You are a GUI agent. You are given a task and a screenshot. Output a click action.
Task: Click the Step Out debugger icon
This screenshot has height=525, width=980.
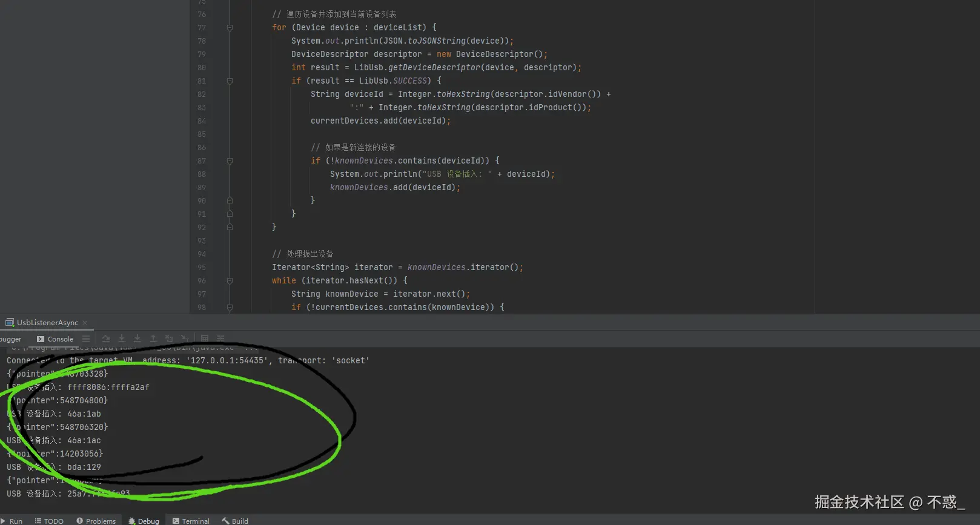click(x=153, y=338)
